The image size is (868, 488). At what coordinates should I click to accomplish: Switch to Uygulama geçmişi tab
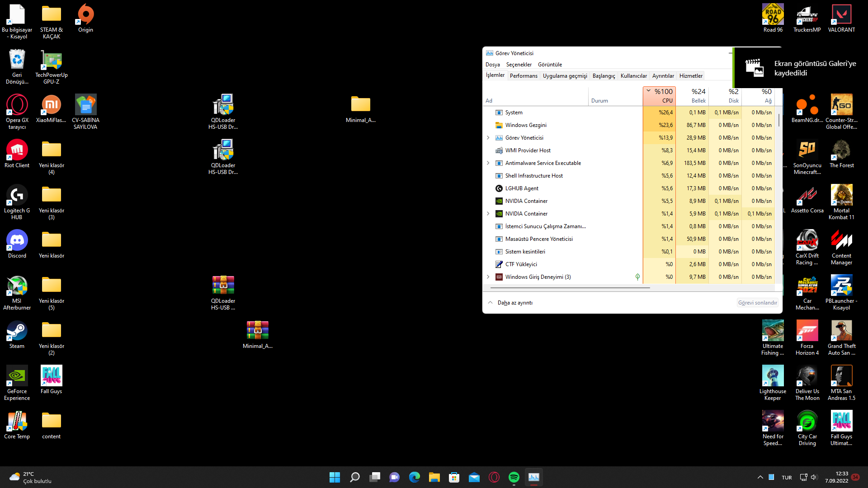[565, 76]
